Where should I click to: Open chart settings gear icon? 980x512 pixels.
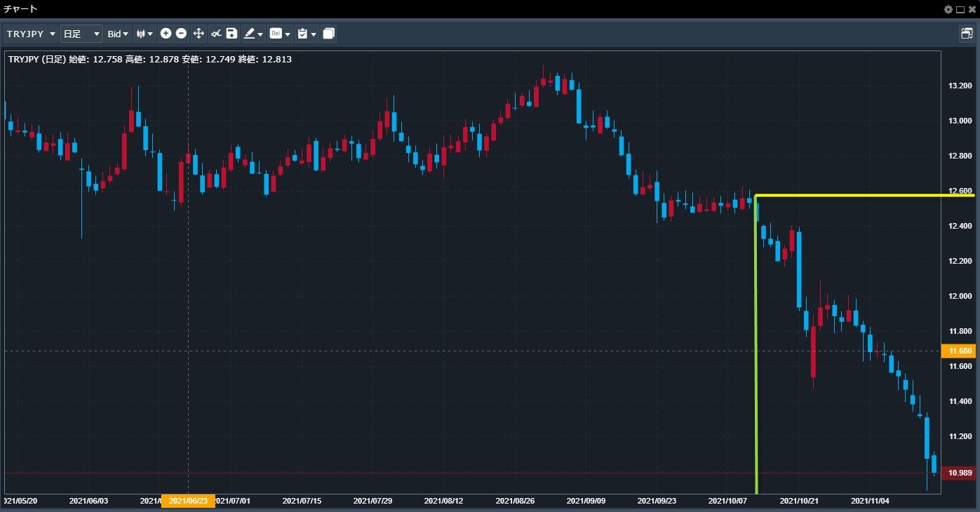(948, 9)
